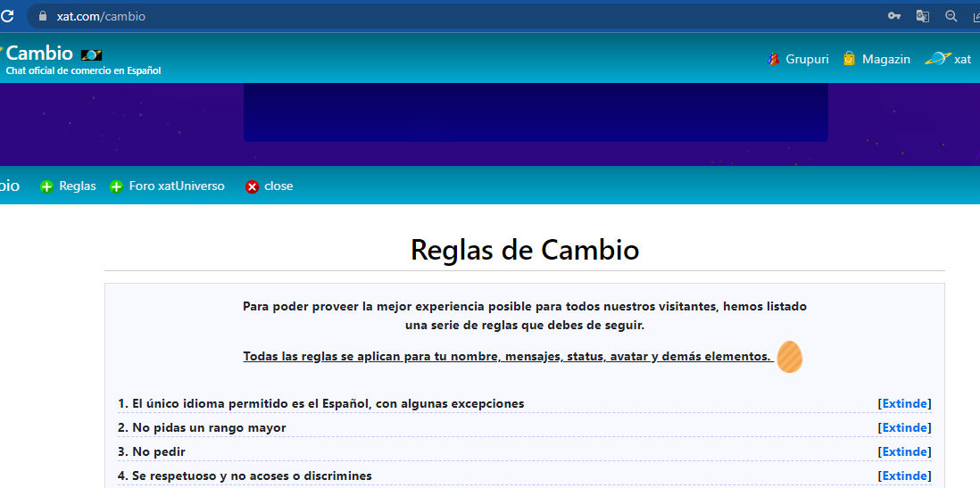The height and width of the screenshot is (488, 980).
Task: Click the underlined 'Todas las reglas se aplican' text
Action: tap(507, 357)
